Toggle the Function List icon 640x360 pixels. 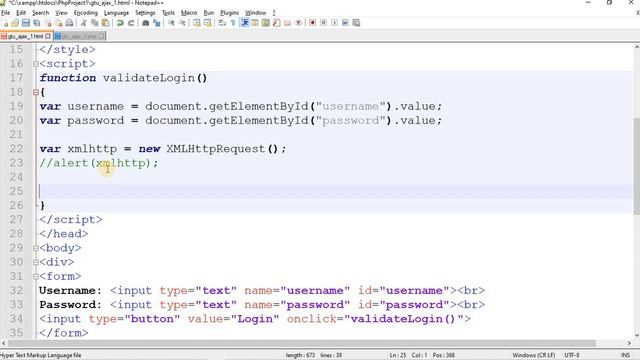click(x=276, y=23)
